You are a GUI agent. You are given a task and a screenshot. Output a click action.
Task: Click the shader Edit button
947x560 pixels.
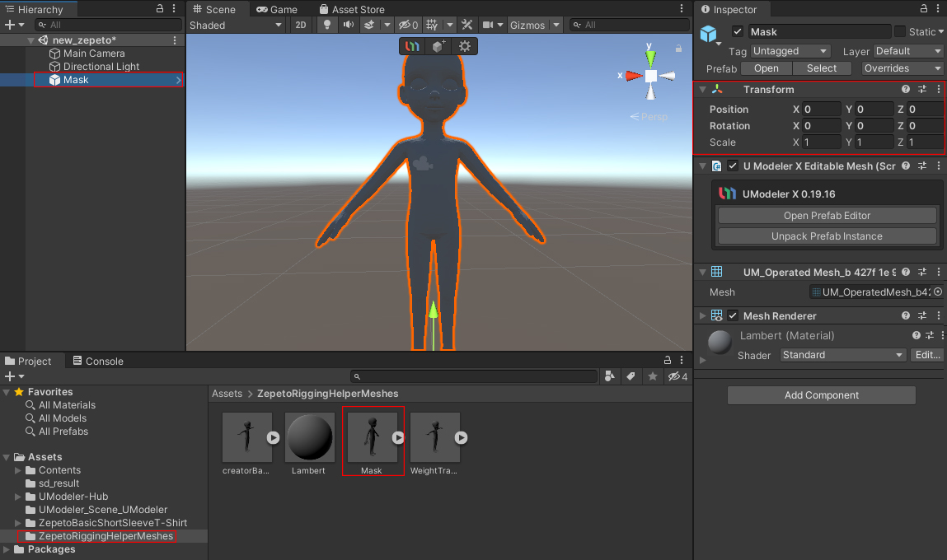click(927, 355)
